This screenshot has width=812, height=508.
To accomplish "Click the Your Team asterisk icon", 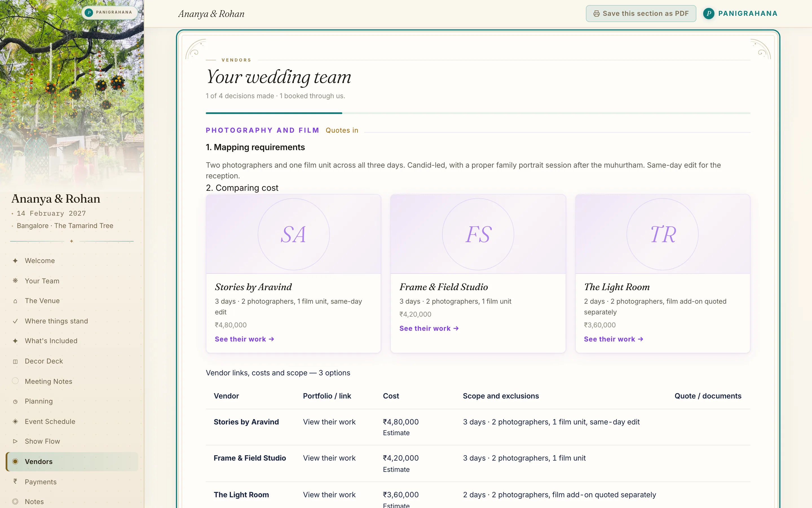I will point(15,281).
